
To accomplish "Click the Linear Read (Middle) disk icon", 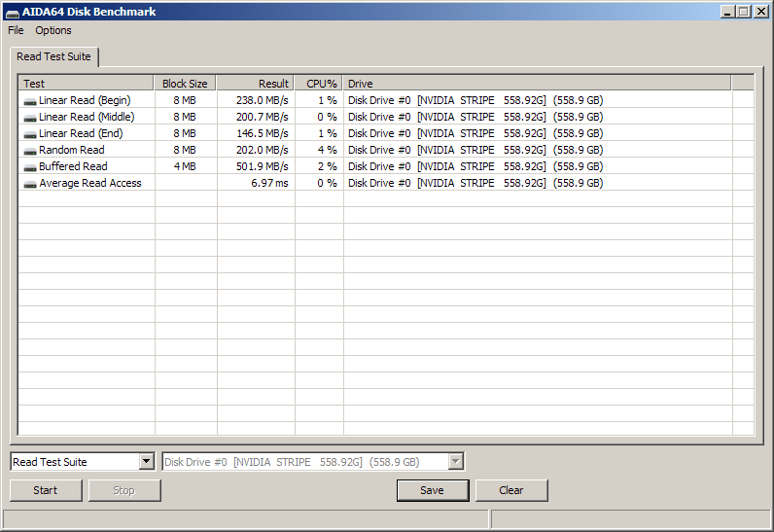I will click(x=30, y=118).
